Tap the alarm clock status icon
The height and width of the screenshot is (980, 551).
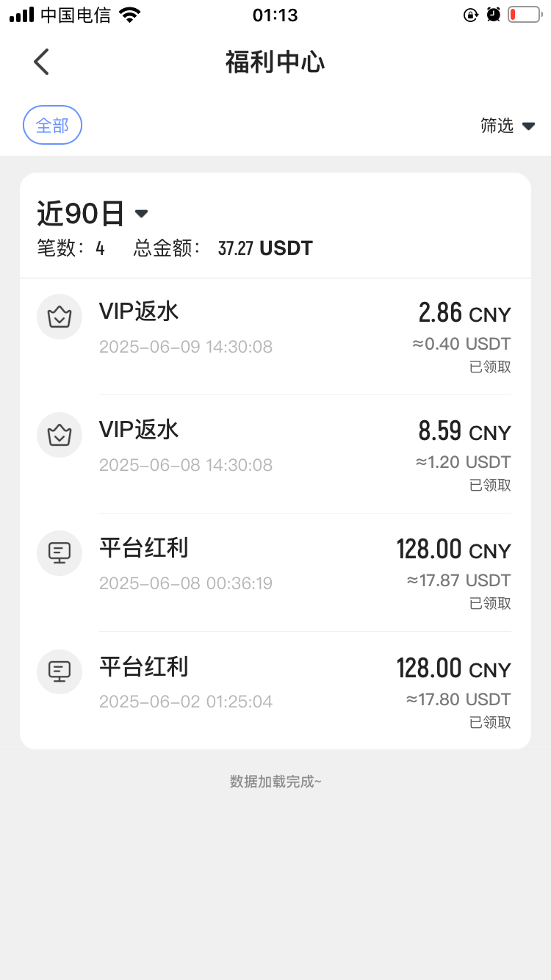pyautogui.click(x=494, y=15)
